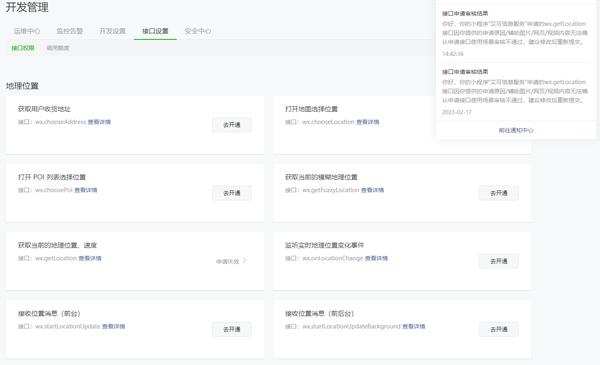The image size is (600, 365).
Task: Switch to the 开发设置 tab
Action: pyautogui.click(x=112, y=31)
